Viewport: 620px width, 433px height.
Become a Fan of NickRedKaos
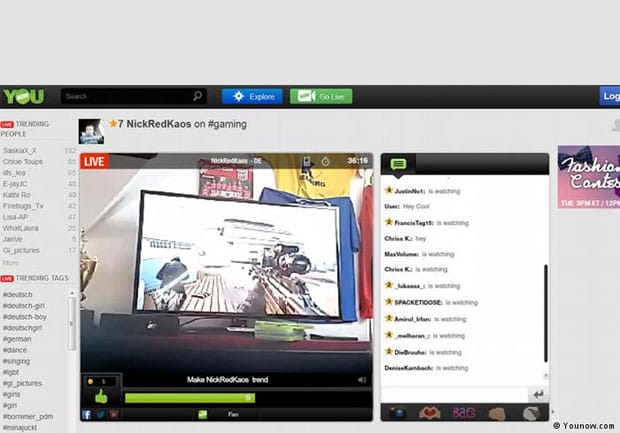pyautogui.click(x=233, y=414)
